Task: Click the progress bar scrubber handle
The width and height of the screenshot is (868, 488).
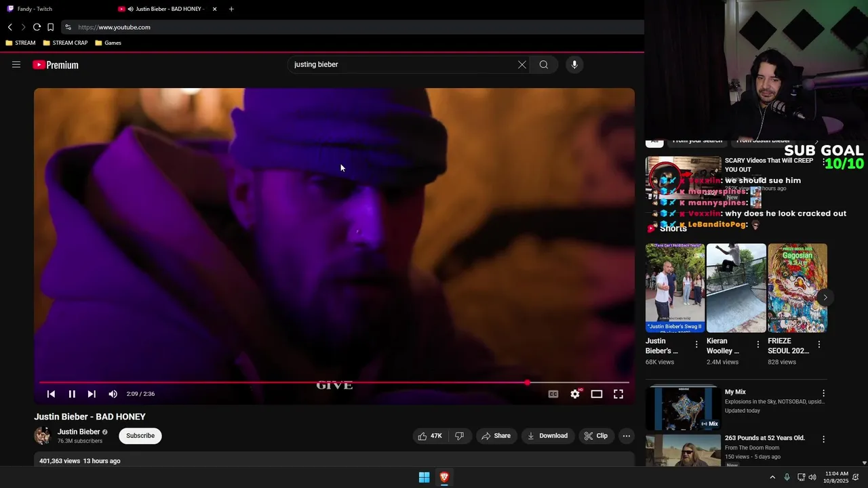Action: tap(527, 383)
